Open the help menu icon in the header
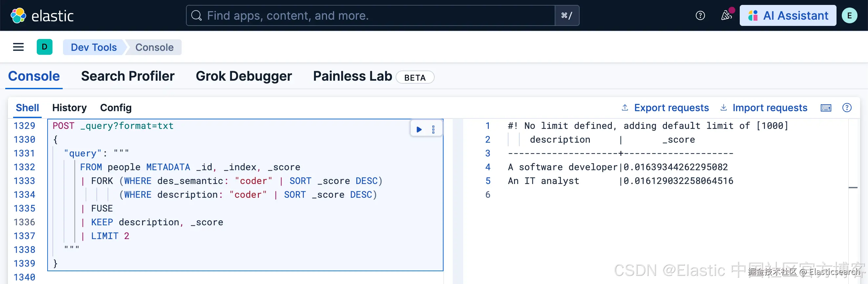This screenshot has width=868, height=284. [700, 15]
